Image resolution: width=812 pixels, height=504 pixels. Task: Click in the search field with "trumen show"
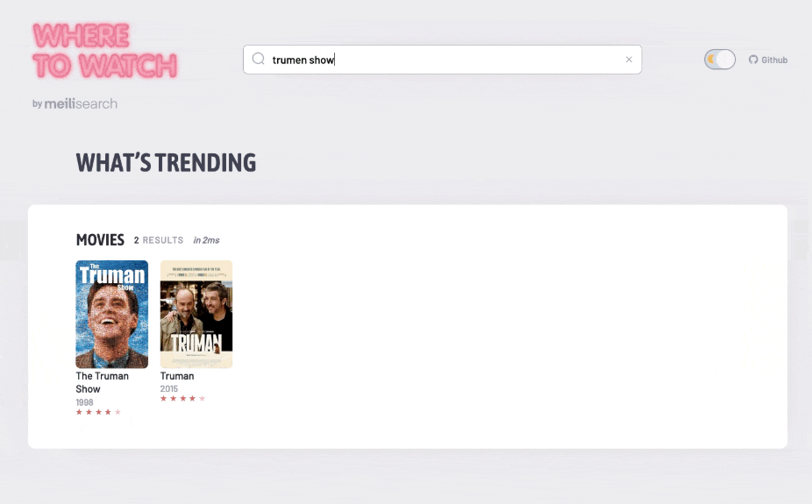click(x=442, y=60)
